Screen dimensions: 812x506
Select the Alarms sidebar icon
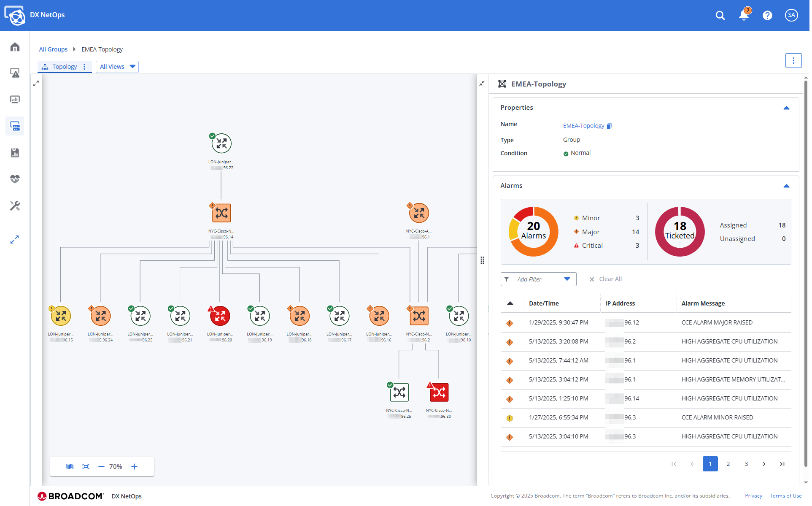15,73
